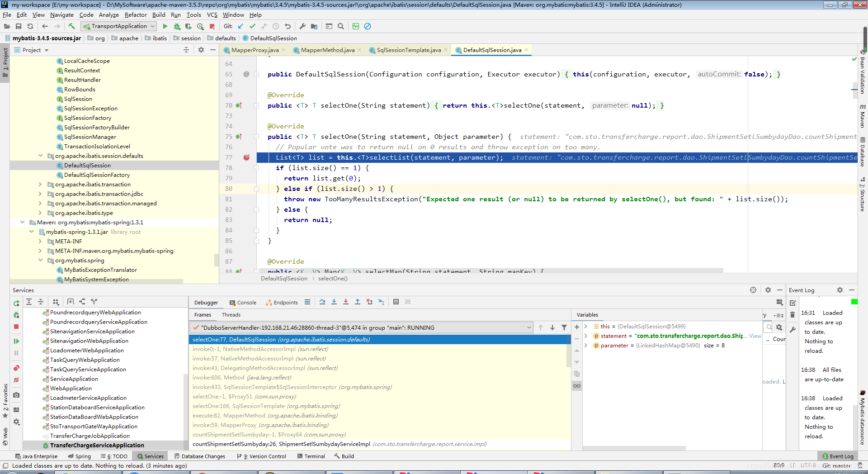868x474 pixels.
Task: Toggle the Project tool window side tab
Action: 5,63
